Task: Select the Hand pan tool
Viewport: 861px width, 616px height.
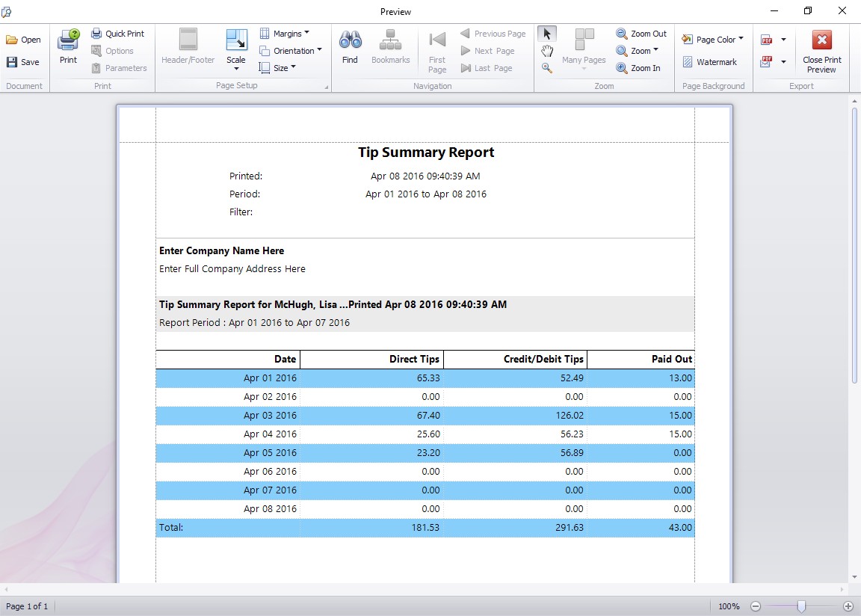Action: pos(546,51)
